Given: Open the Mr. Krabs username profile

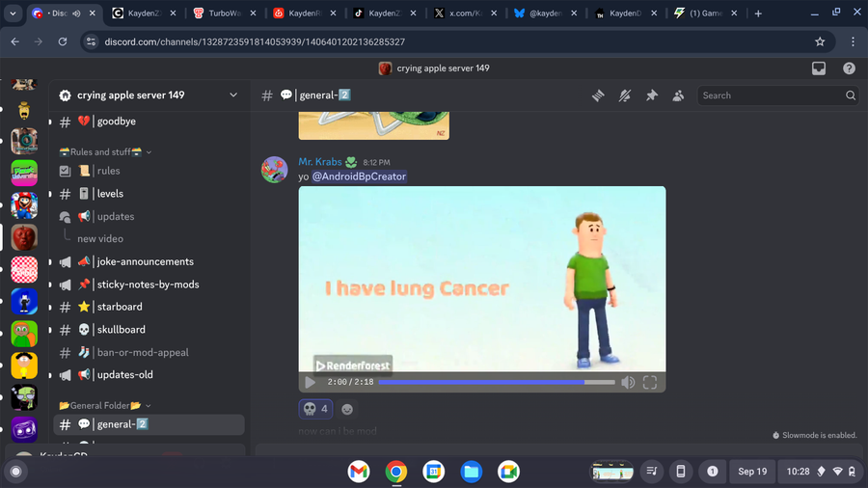Looking at the screenshot, I should point(320,162).
